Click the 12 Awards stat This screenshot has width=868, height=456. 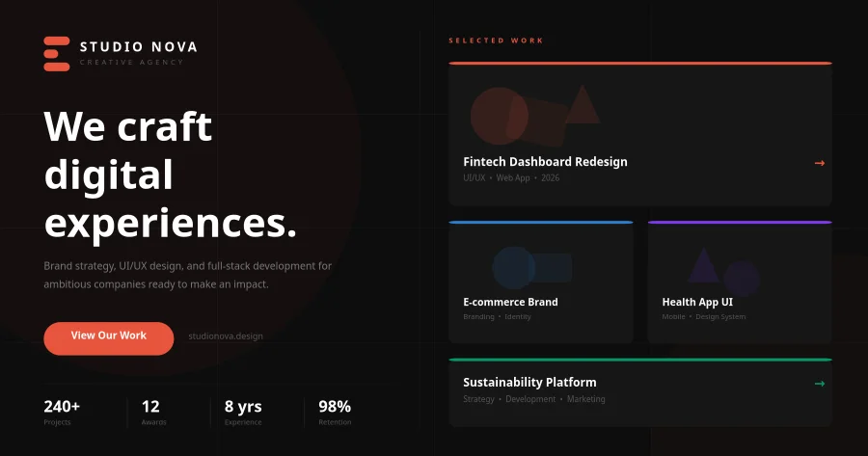pyautogui.click(x=154, y=413)
